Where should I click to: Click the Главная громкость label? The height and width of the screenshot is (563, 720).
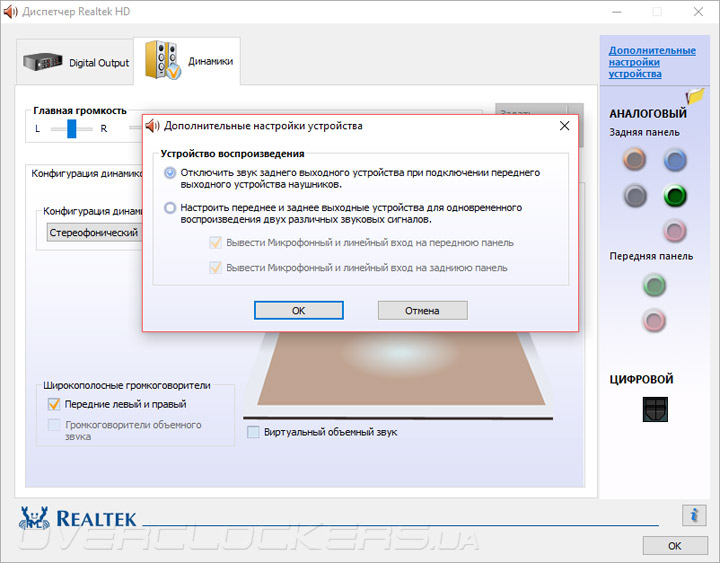(x=79, y=111)
